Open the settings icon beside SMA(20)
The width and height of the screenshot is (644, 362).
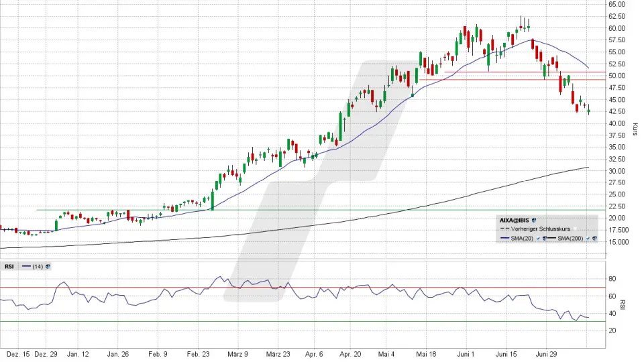[x=545, y=238]
